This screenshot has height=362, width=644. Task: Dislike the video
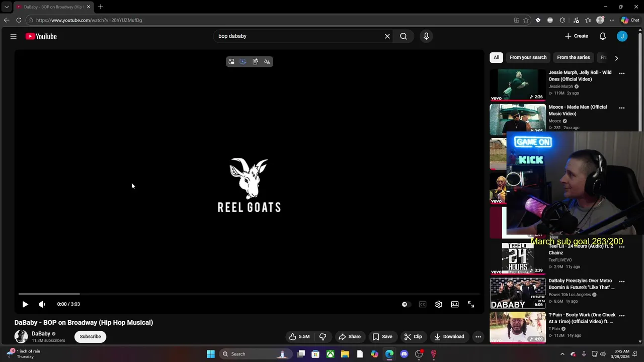point(323,337)
